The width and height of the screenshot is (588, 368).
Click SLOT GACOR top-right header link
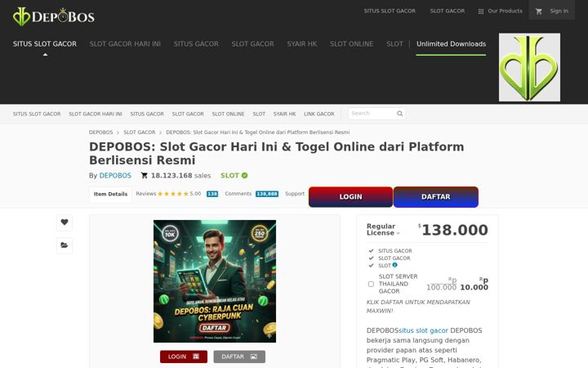[448, 11]
